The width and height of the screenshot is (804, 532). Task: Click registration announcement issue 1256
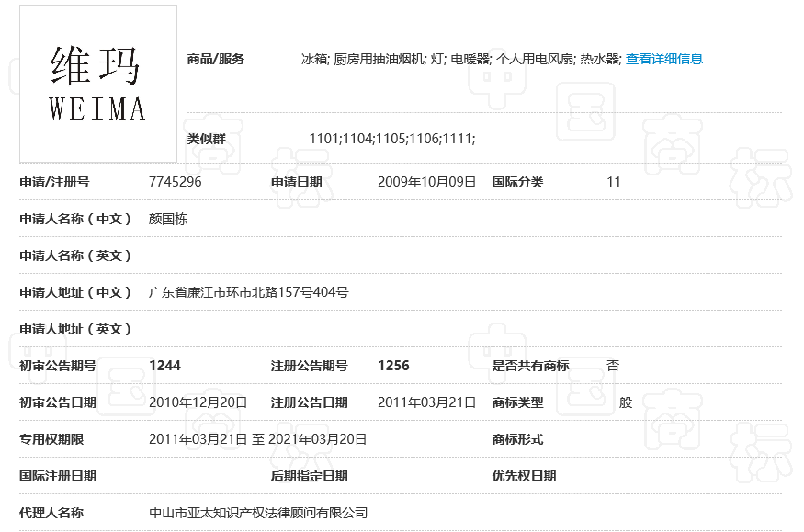point(394,366)
